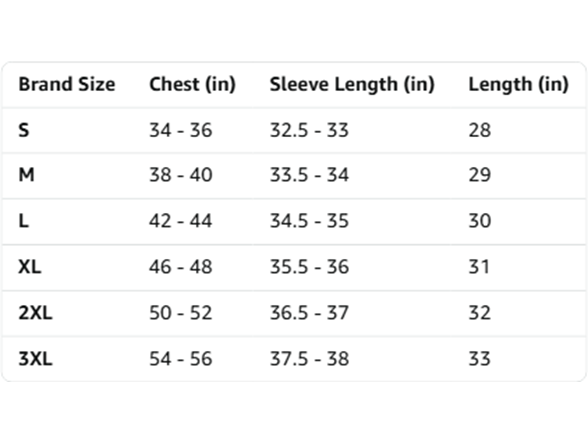This screenshot has width=588, height=441.
Task: Click sleeve length value 36.5 - 37
Action: [x=309, y=313]
